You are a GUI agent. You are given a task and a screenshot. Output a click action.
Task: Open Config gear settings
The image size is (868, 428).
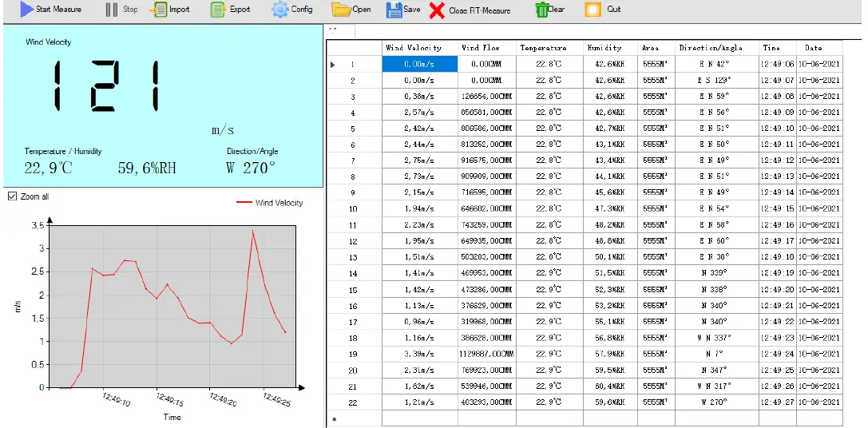point(279,10)
